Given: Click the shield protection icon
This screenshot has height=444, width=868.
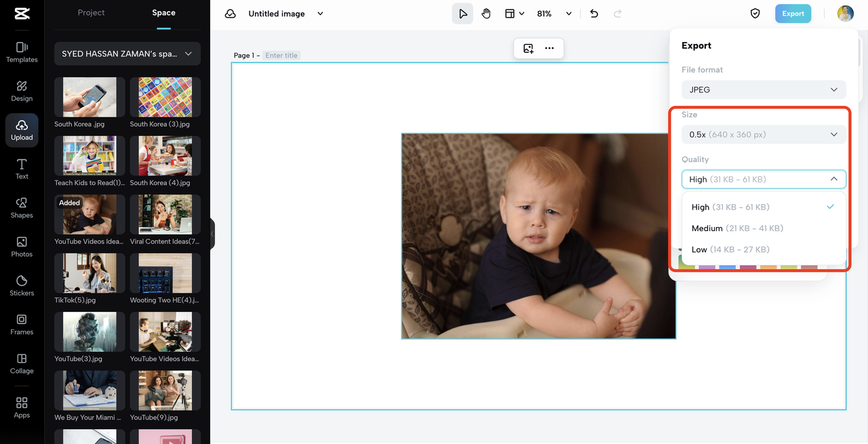Looking at the screenshot, I should (755, 14).
